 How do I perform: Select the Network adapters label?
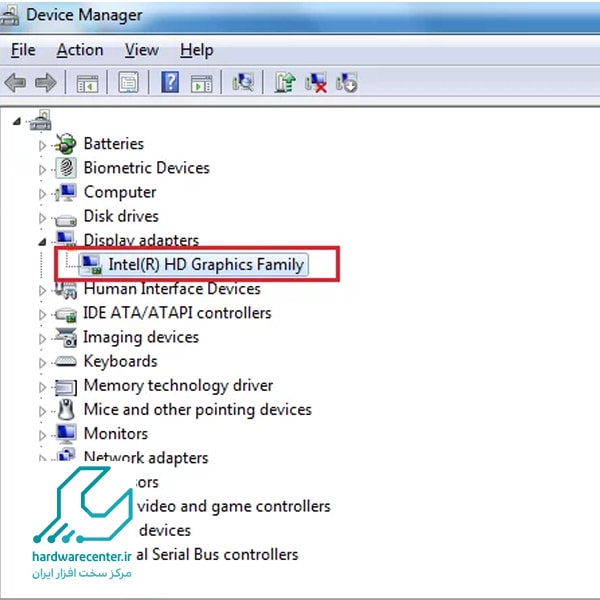pos(146,458)
